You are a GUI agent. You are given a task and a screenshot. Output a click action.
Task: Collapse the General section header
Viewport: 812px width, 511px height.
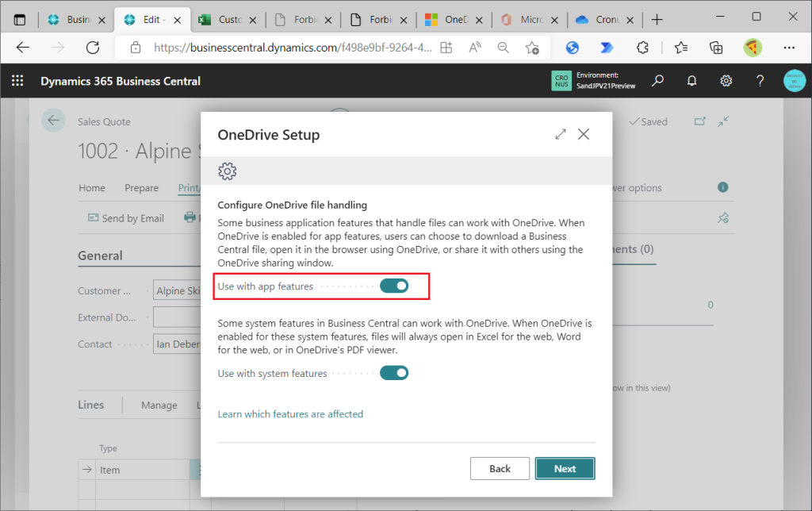pyautogui.click(x=100, y=255)
